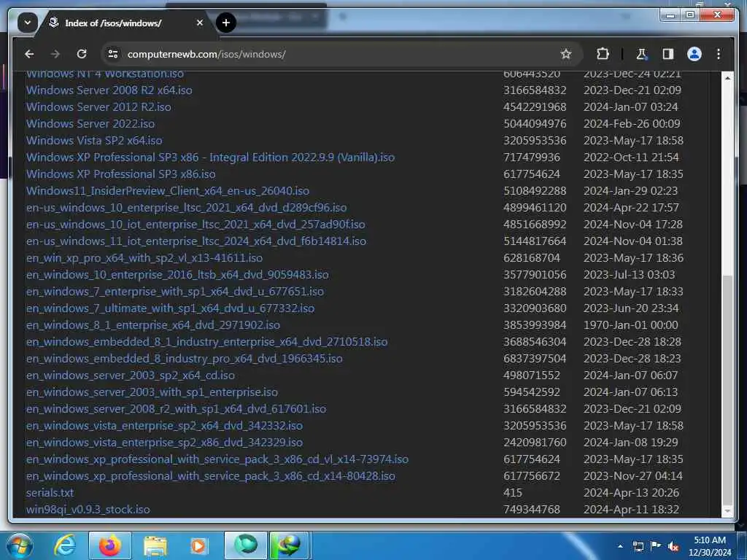The width and height of the screenshot is (747, 560).
Task: Download en-us_windows_11_iot_enterprise_ltsc_2024 iso
Action: click(196, 241)
